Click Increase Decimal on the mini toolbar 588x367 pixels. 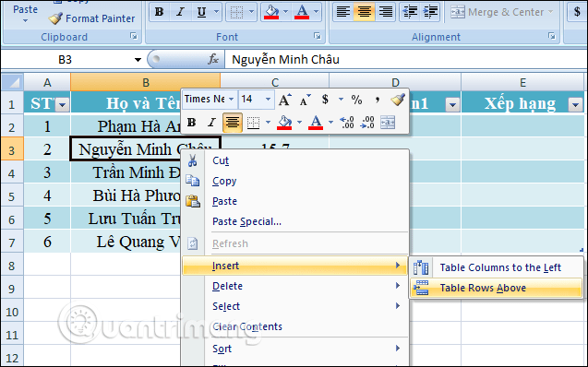pos(346,123)
